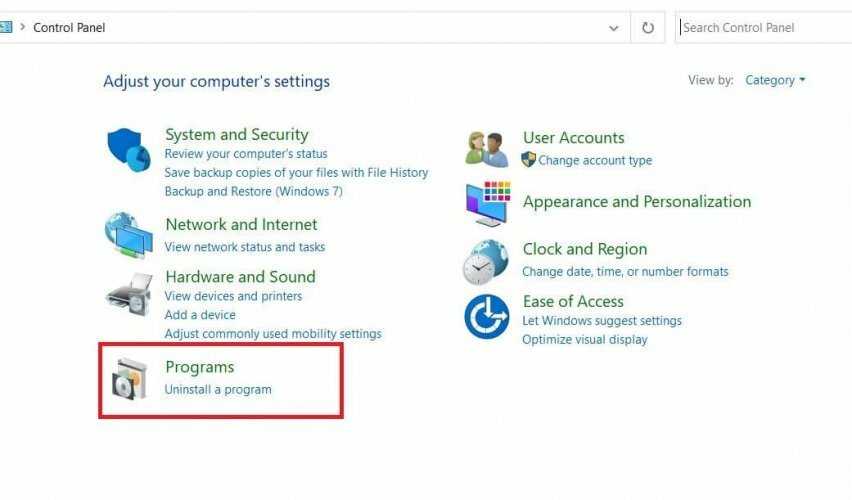Open the View by Category dropdown
This screenshot has width=852, height=500.
coord(775,80)
